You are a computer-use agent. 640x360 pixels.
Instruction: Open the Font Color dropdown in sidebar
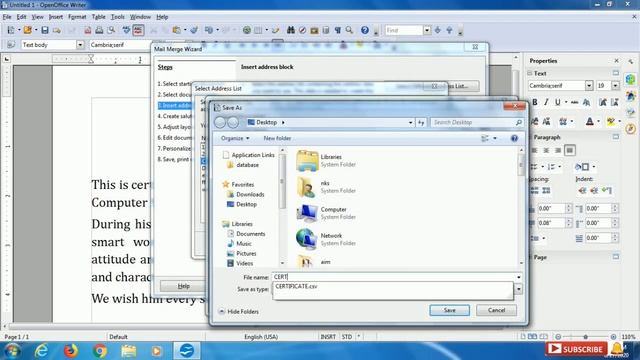[x=598, y=122]
